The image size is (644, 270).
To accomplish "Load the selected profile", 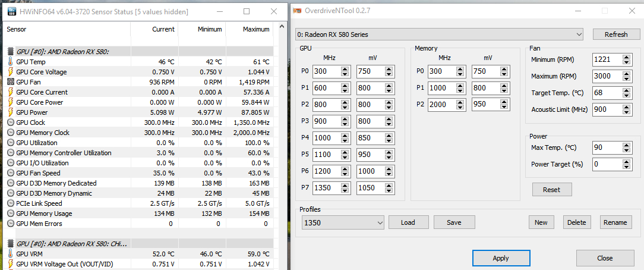I will coord(408,222).
